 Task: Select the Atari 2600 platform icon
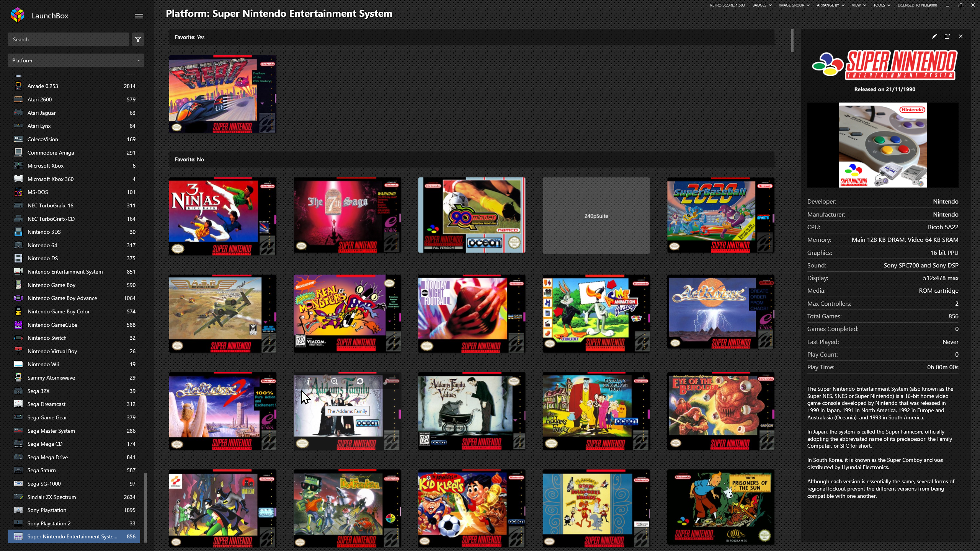18,99
